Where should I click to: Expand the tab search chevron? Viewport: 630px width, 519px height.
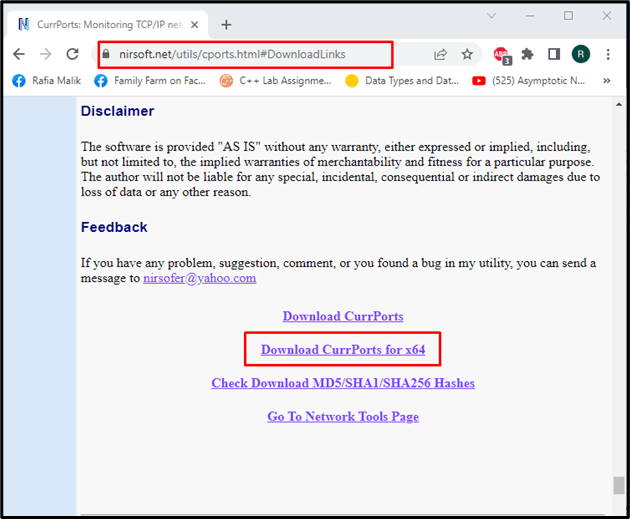pyautogui.click(x=491, y=16)
